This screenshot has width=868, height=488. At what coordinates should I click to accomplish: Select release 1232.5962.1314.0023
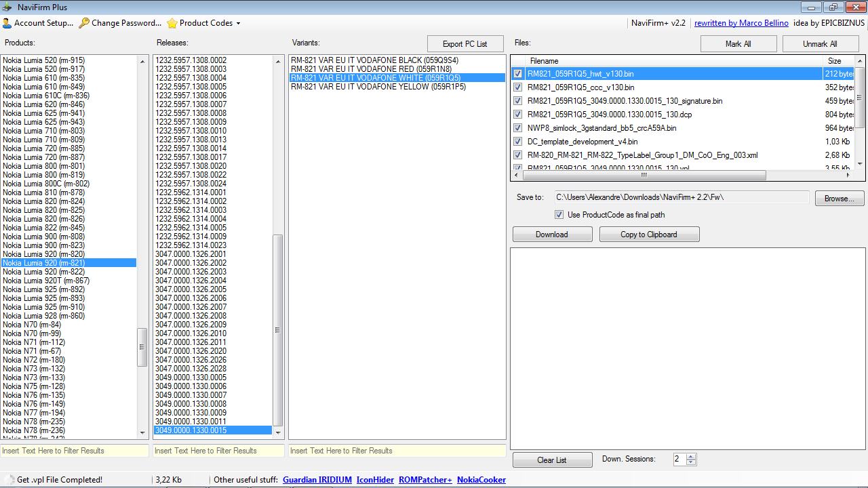coord(213,245)
